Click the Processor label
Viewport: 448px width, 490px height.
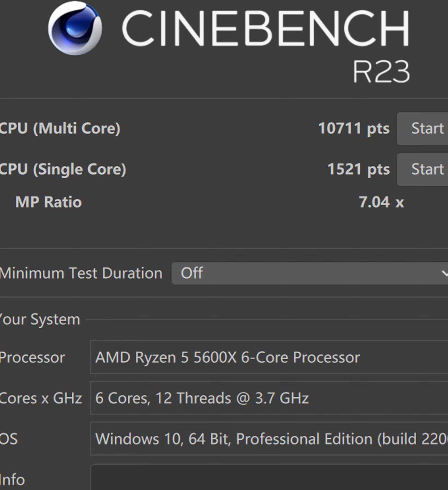(32, 357)
